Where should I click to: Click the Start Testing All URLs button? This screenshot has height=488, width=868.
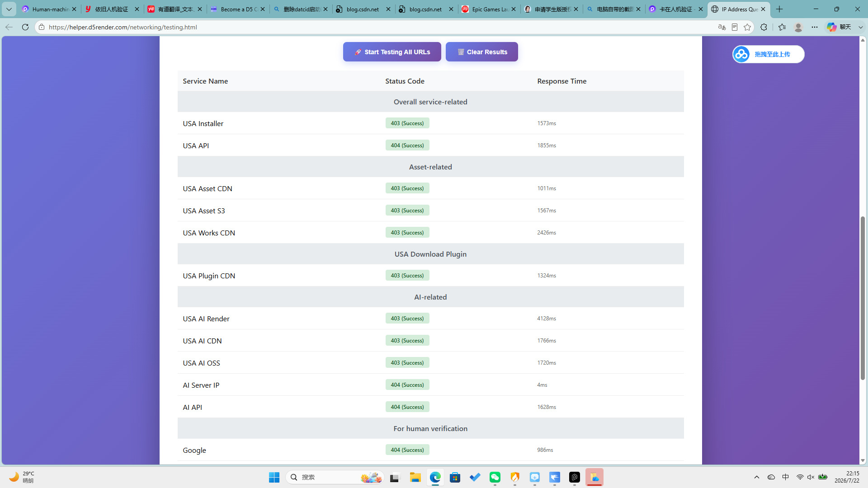coord(392,52)
